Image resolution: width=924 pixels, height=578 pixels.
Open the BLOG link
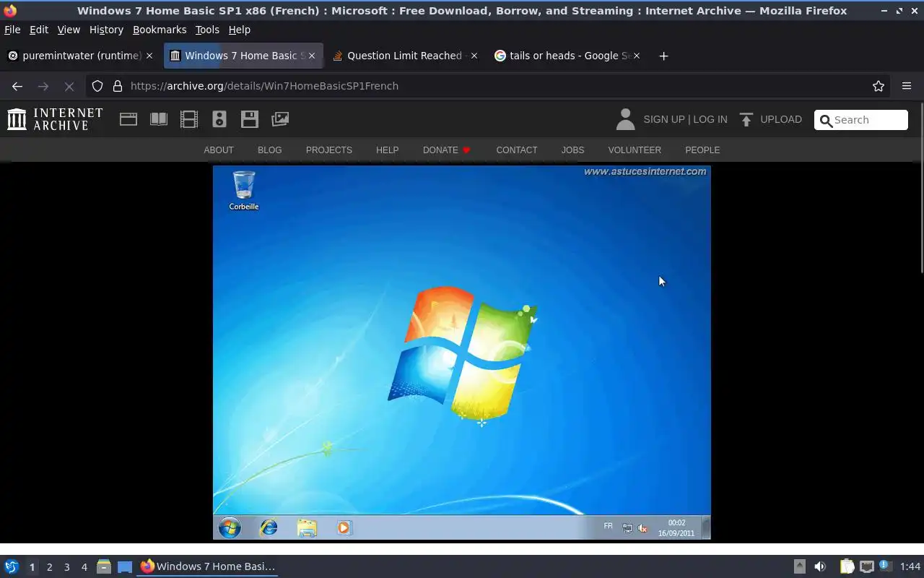pos(269,150)
